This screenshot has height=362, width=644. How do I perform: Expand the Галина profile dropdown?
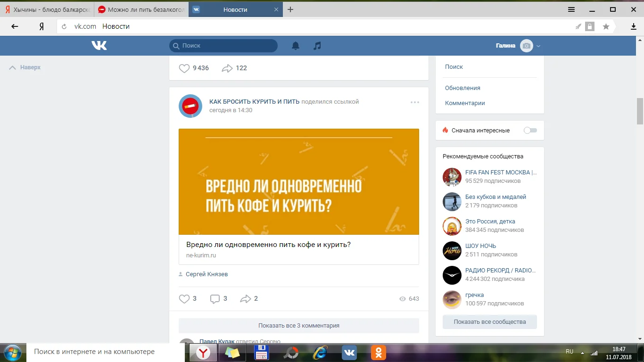pyautogui.click(x=538, y=46)
